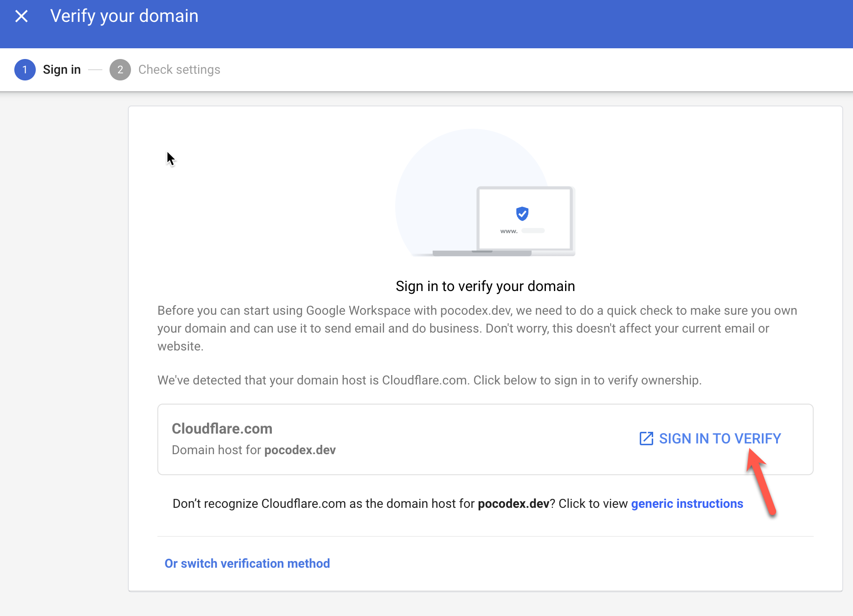The width and height of the screenshot is (853, 616).
Task: Click "Or switch verification method"
Action: pyautogui.click(x=247, y=563)
